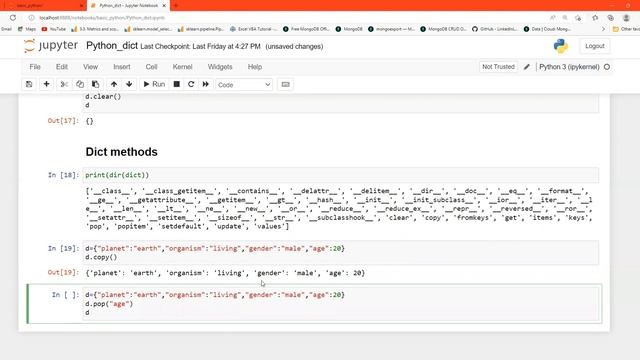Open the Maps bookmark

click(27, 29)
